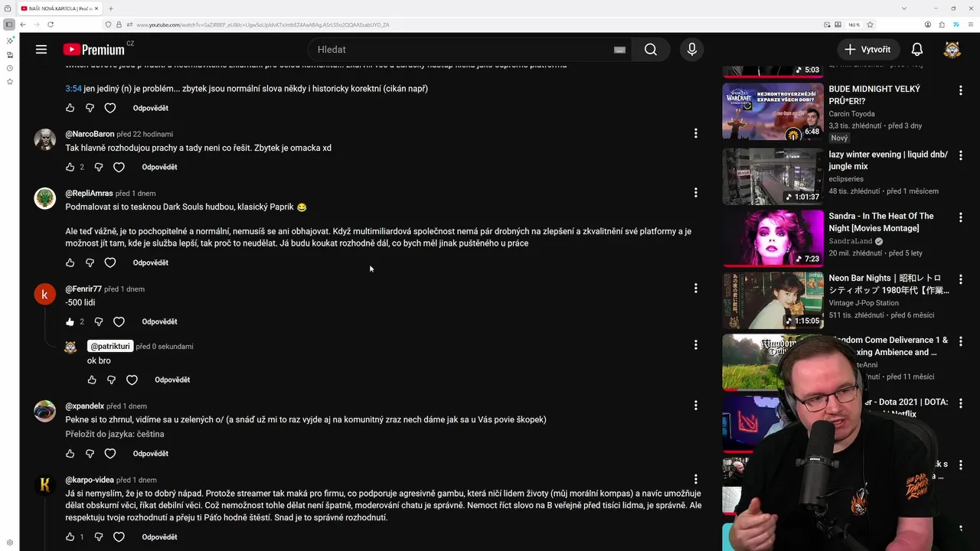Screen dimensions: 980x551
Task: Reply to @NarcoBaron comment
Action: 159,167
